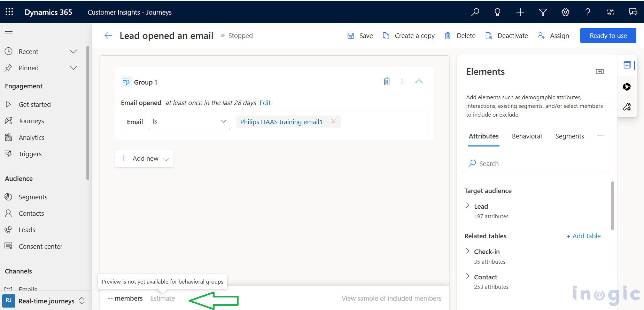
Task: Open the advanced filter funnel icon
Action: [543, 12]
